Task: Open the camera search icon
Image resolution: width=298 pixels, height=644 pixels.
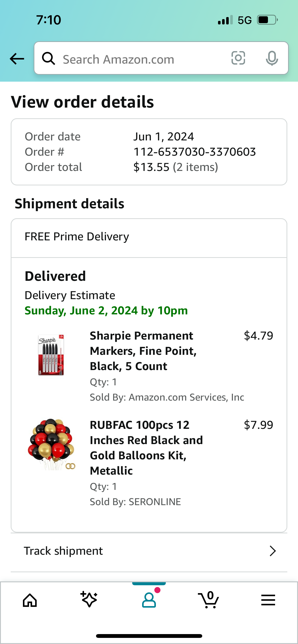Action: [238, 58]
